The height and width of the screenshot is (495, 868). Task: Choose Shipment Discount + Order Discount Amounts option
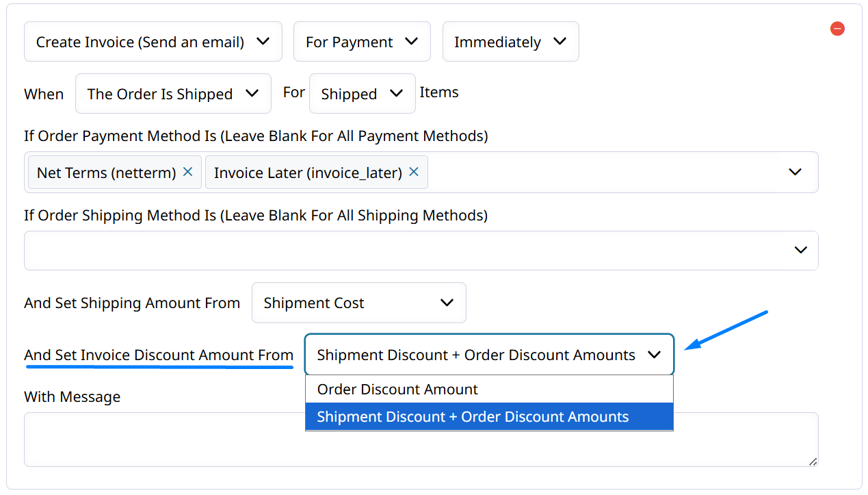pyautogui.click(x=473, y=417)
